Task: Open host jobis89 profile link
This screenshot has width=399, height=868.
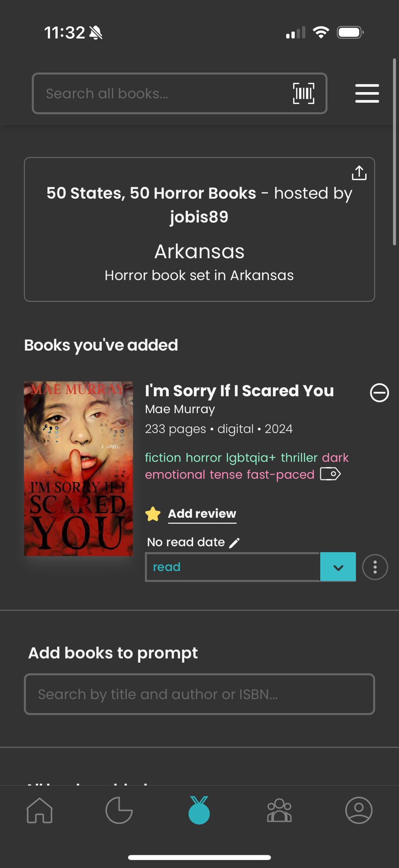Action: point(199,217)
